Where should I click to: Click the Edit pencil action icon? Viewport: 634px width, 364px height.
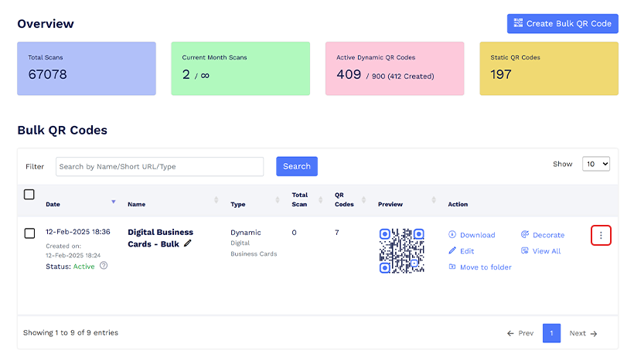pos(452,251)
